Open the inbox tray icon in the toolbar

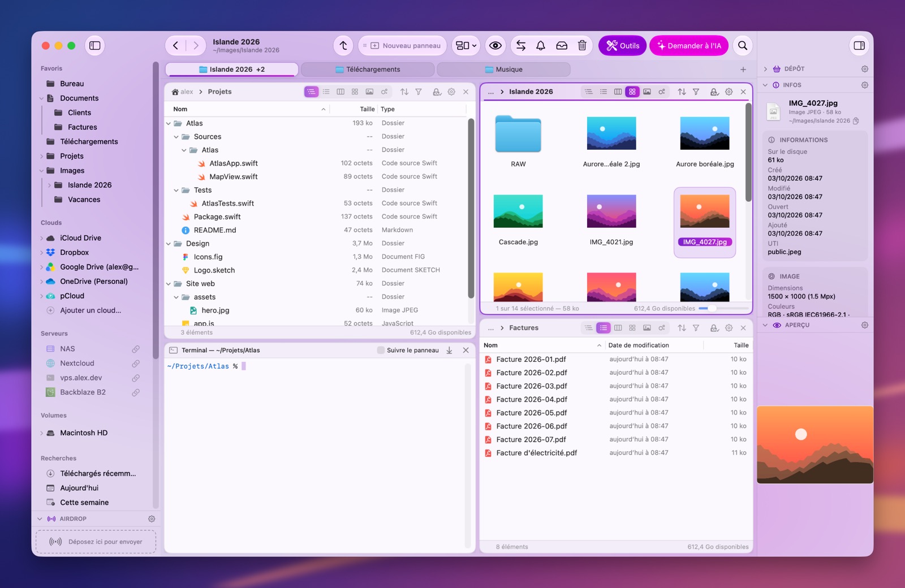[x=562, y=46]
